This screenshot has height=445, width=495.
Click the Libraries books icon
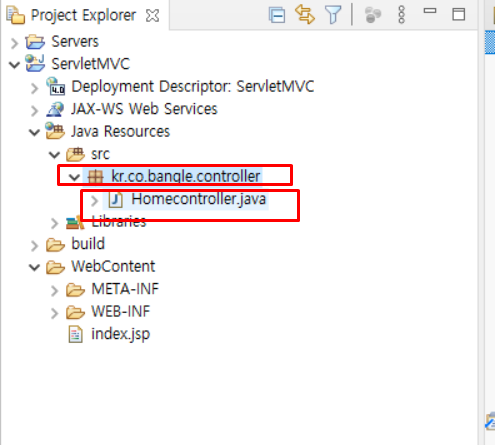pyautogui.click(x=75, y=222)
